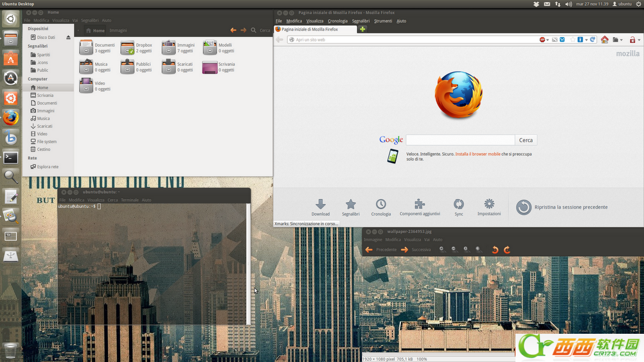
Task: Open the Dropbox folder icon
Action: [127, 47]
